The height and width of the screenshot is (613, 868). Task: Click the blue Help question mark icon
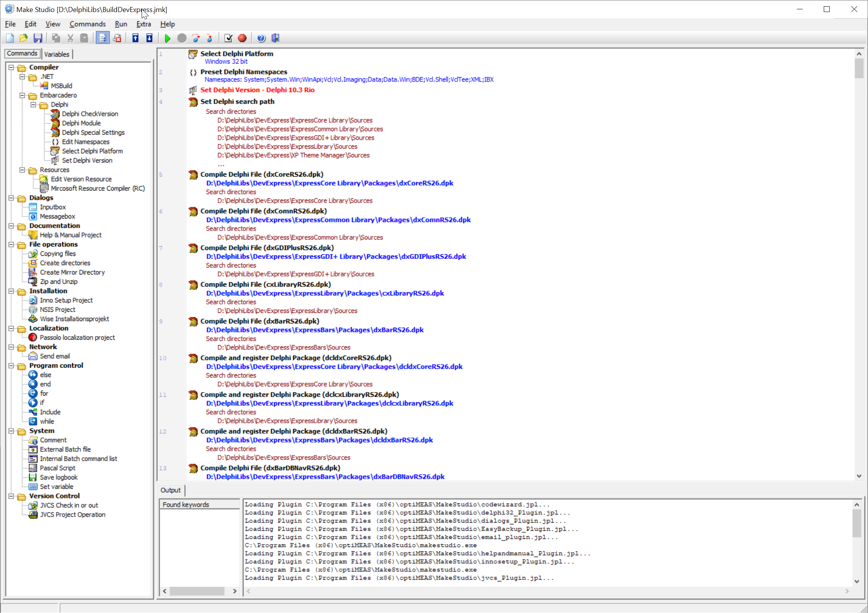(261, 38)
